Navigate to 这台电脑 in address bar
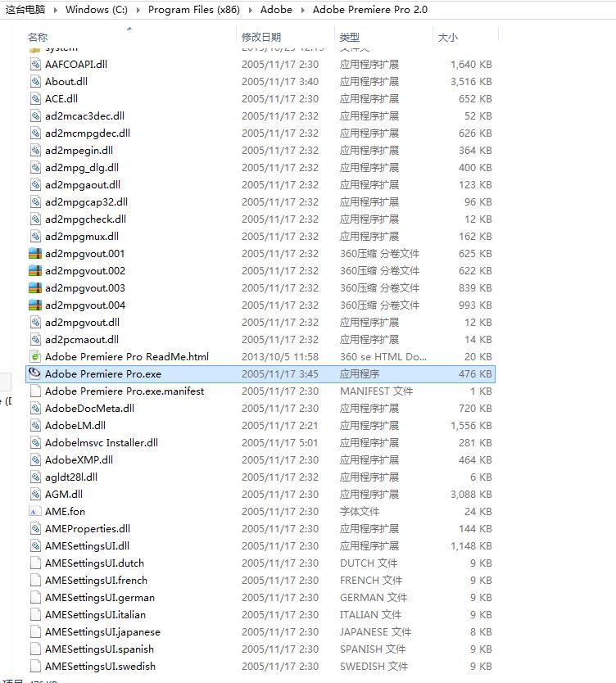The image size is (616, 683). (x=25, y=10)
